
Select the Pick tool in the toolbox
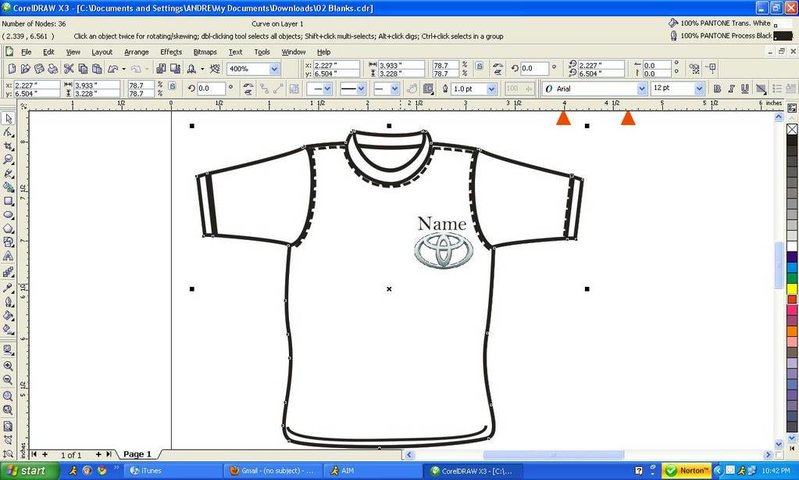(x=8, y=119)
